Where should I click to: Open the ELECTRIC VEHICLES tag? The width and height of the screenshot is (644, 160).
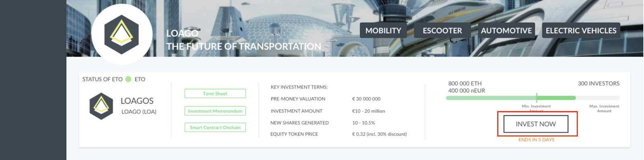[x=581, y=31]
